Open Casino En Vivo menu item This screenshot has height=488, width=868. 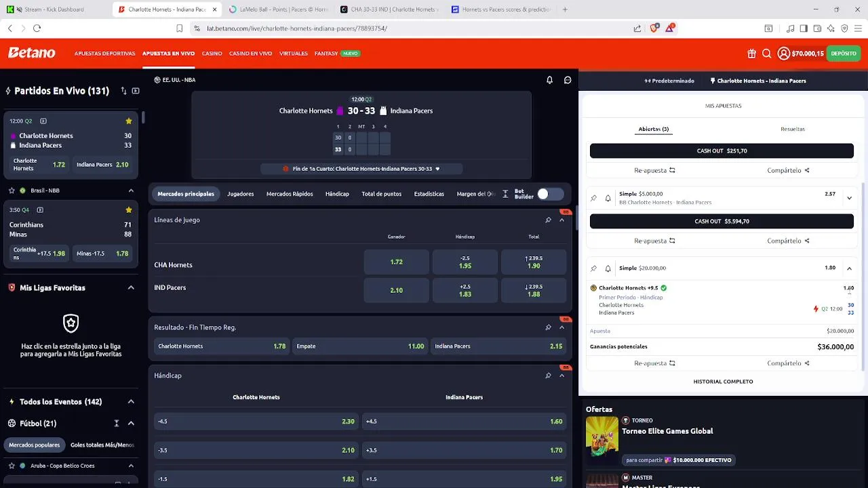(250, 54)
